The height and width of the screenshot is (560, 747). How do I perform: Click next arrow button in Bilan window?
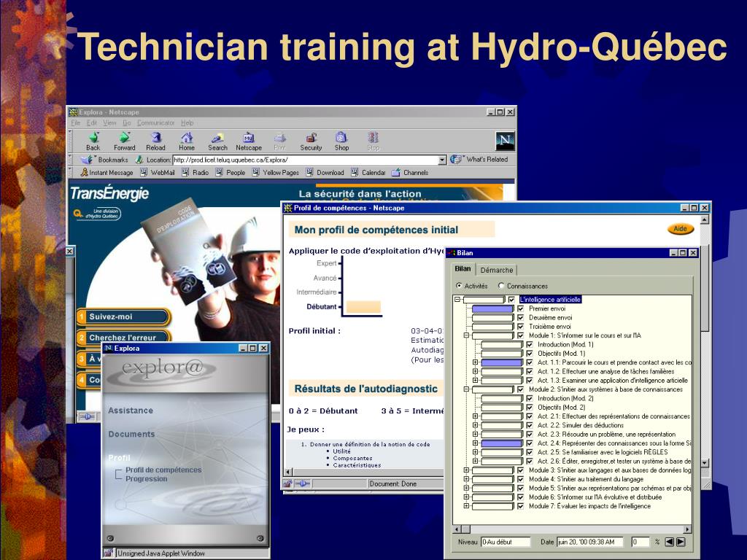[681, 542]
